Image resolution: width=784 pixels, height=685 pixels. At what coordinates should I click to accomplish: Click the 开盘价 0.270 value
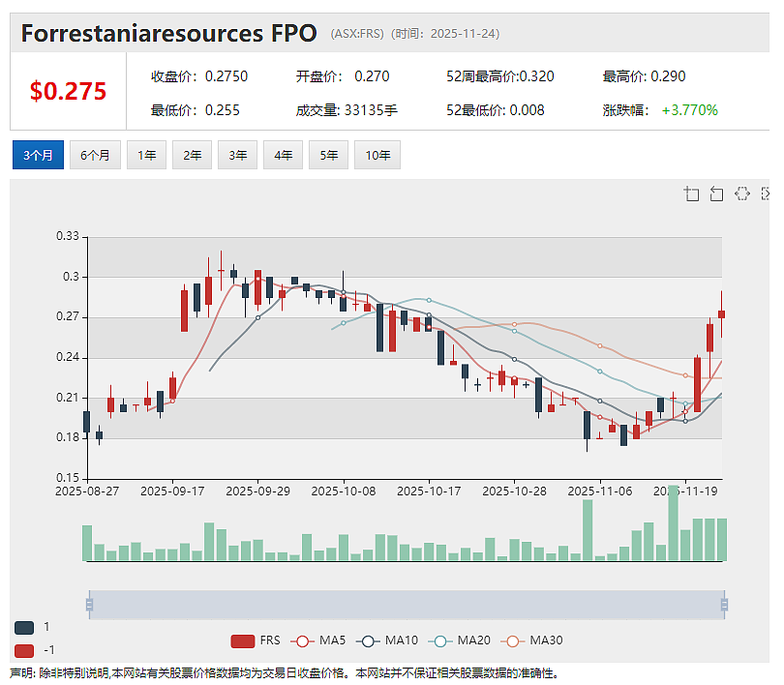[x=343, y=76]
